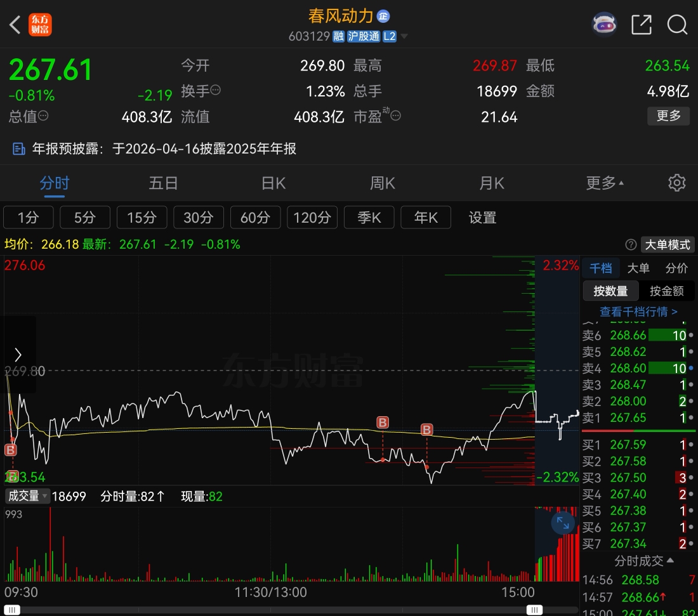Tap the blue 企 badge beside 春风动力
This screenshot has width=698, height=616.
click(383, 16)
